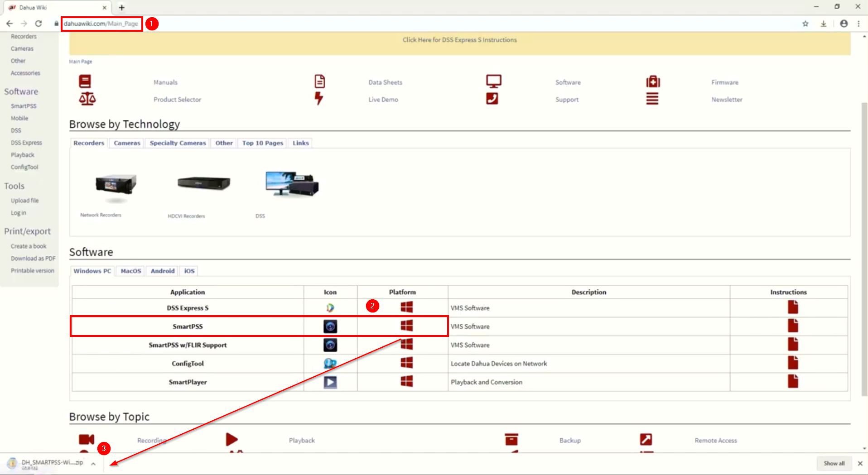The image size is (868, 475).
Task: Click the Show all downloads button
Action: click(x=834, y=464)
